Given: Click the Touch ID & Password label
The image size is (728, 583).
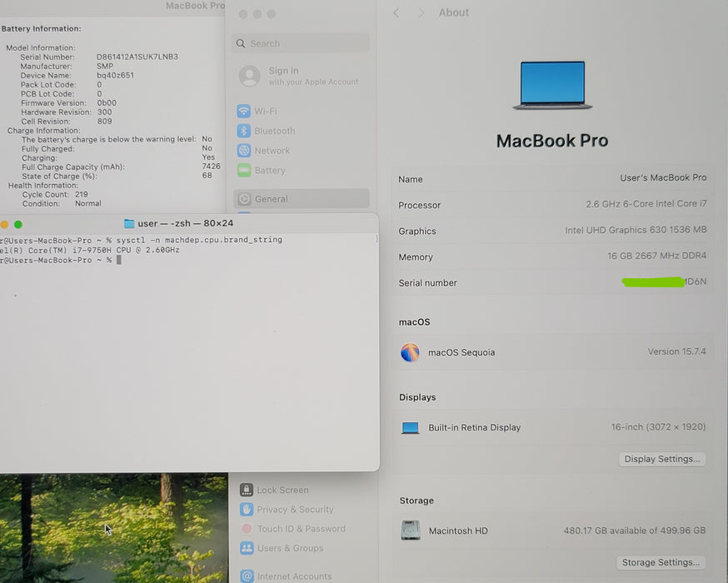Looking at the screenshot, I should [302, 529].
